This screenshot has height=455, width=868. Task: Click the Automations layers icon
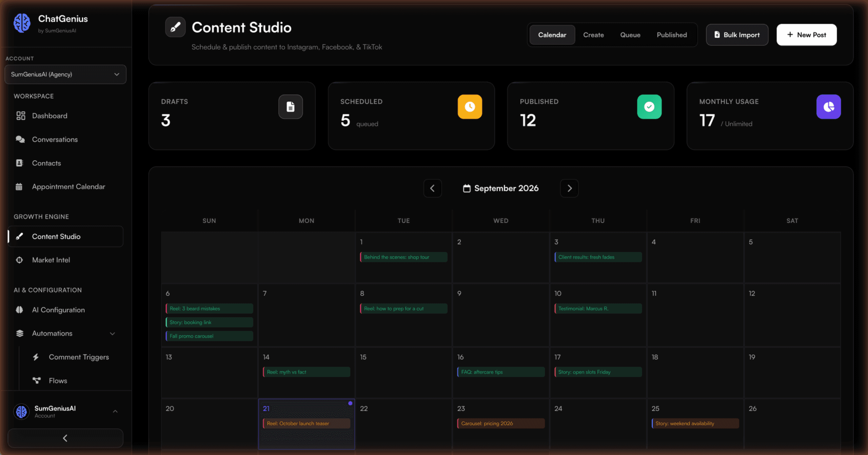click(x=20, y=333)
